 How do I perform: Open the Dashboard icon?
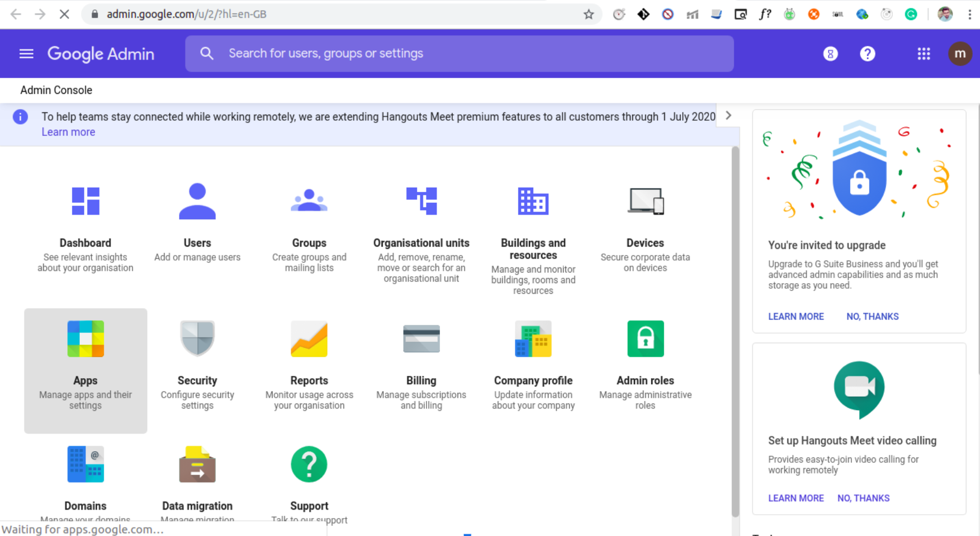click(x=85, y=201)
